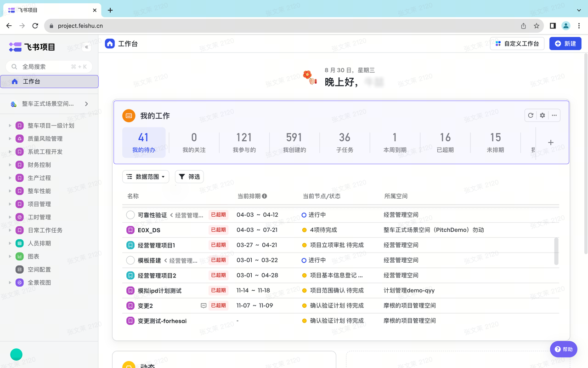Click the work list vertical scrollbar
This screenshot has width=588, height=368.
tap(557, 251)
